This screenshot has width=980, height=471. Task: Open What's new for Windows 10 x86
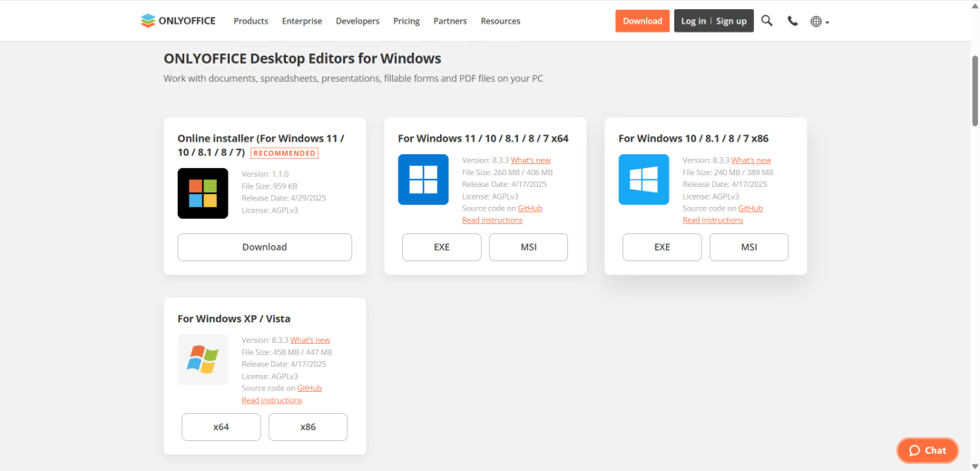751,161
